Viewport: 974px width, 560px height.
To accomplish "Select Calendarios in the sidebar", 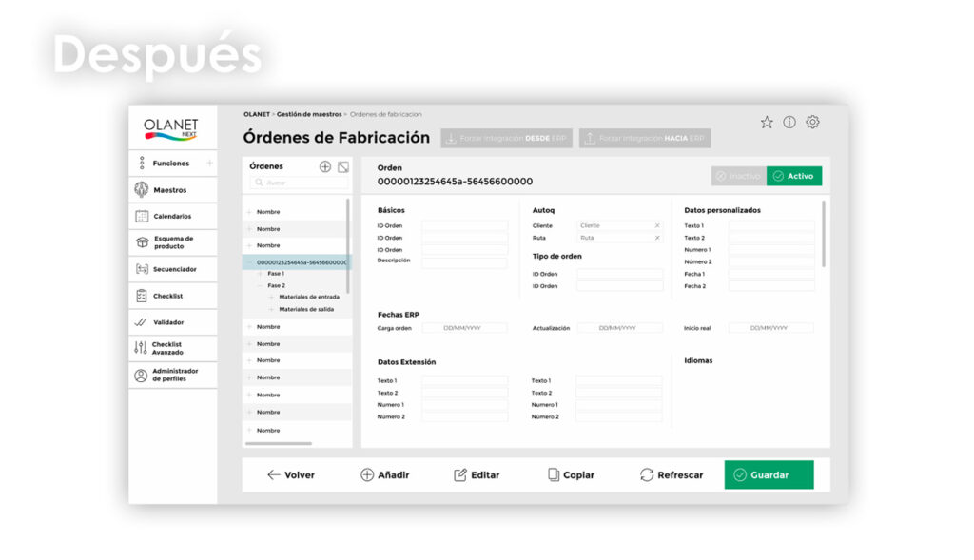I will (172, 216).
